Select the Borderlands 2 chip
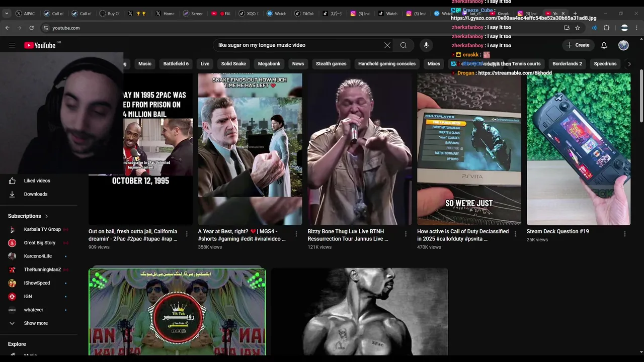 (567, 64)
